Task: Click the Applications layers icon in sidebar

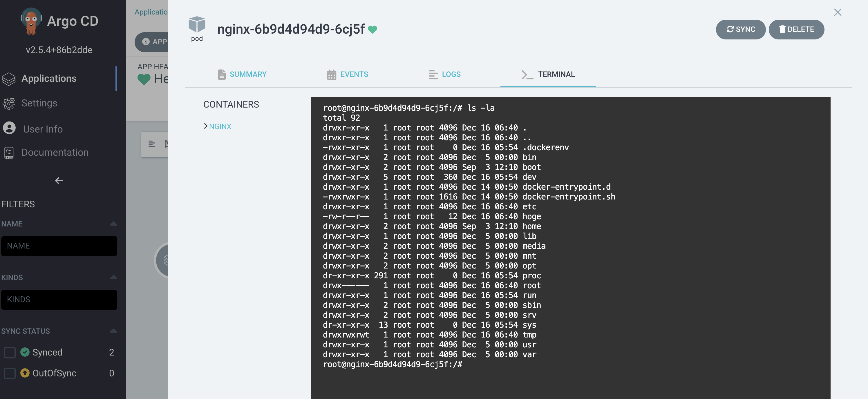Action: (x=9, y=79)
